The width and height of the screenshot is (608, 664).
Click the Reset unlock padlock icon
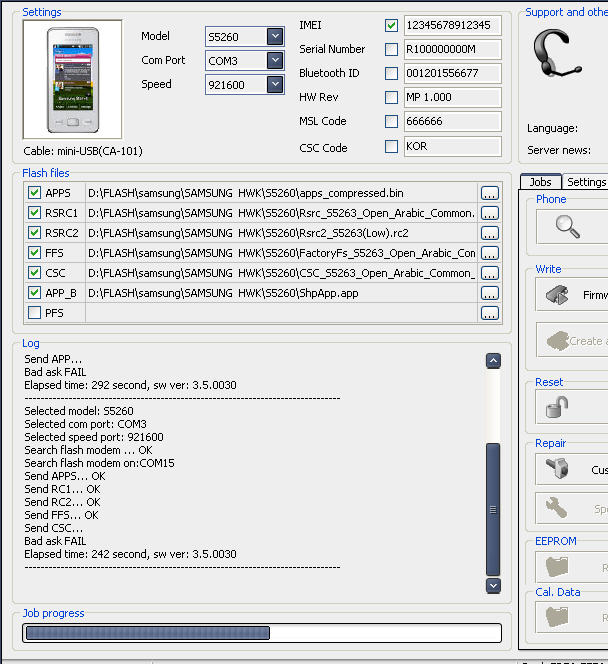click(557, 407)
